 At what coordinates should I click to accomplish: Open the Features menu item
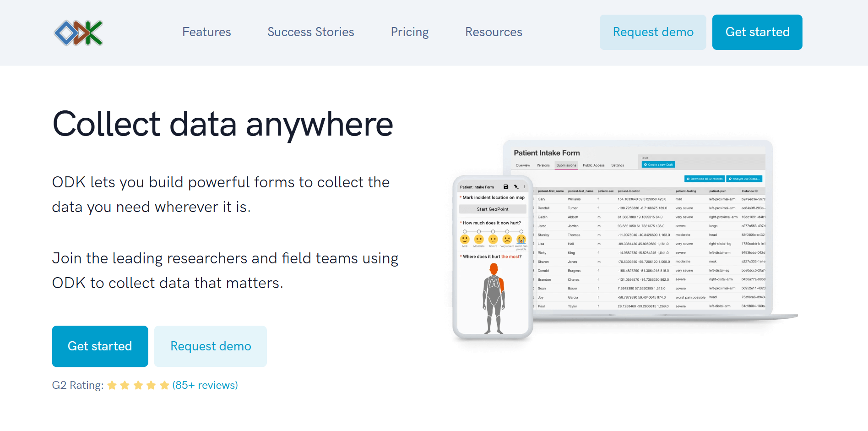coord(206,32)
